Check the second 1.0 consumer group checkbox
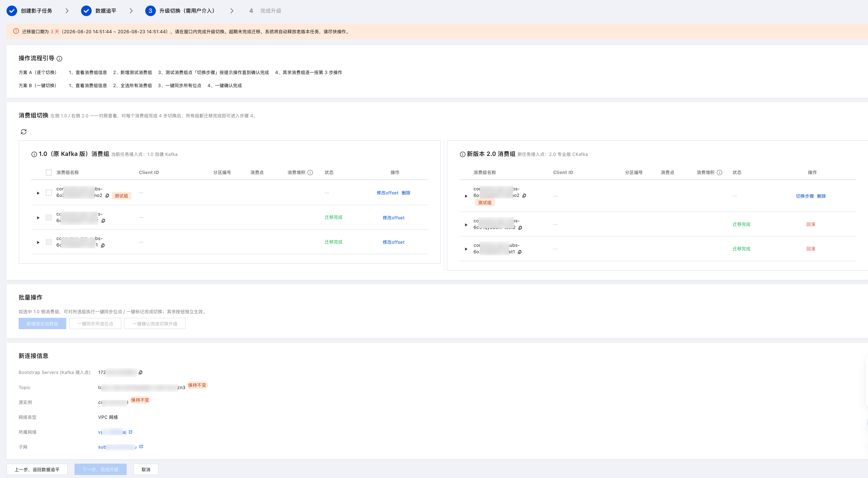Image resolution: width=868 pixels, height=478 pixels. coord(49,218)
